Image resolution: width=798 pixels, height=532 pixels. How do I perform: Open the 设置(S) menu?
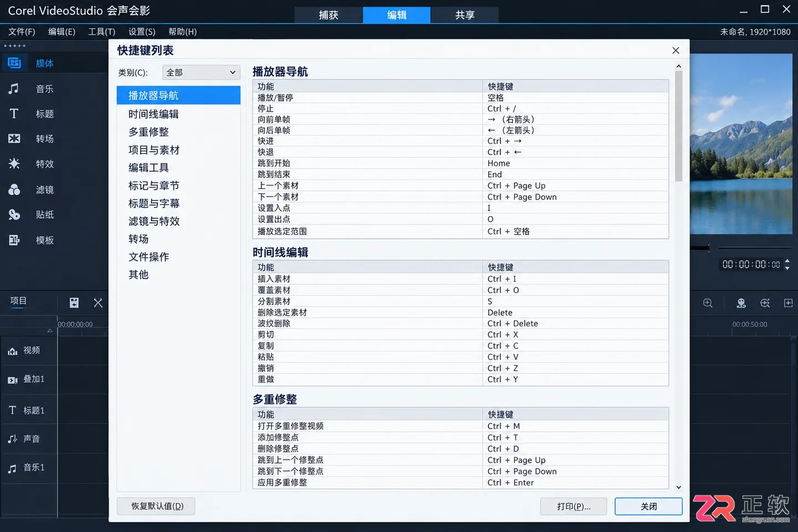point(142,32)
